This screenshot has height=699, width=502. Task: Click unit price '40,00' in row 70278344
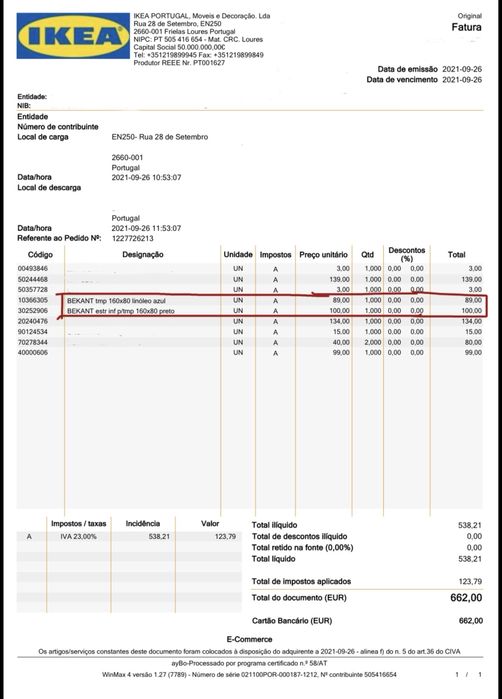click(x=341, y=342)
